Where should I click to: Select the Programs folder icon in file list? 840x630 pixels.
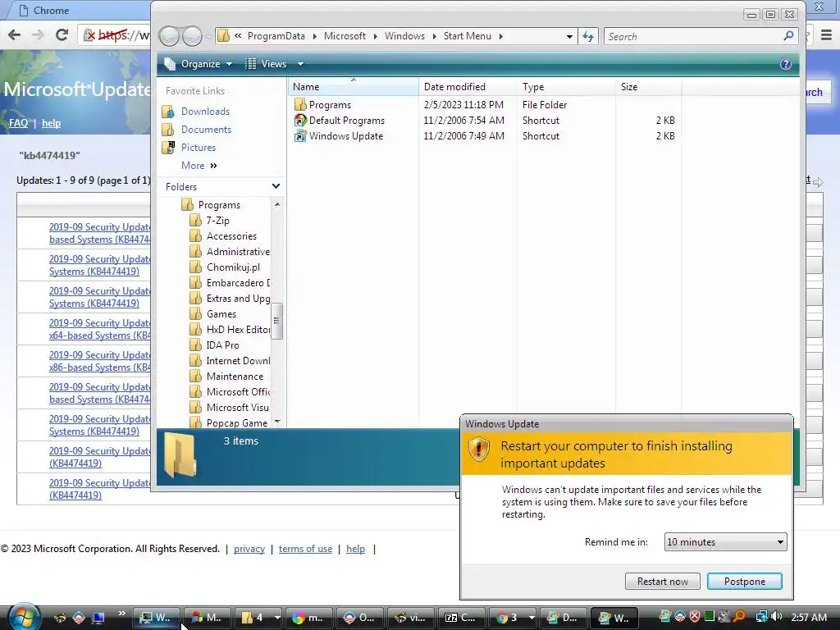(x=300, y=104)
